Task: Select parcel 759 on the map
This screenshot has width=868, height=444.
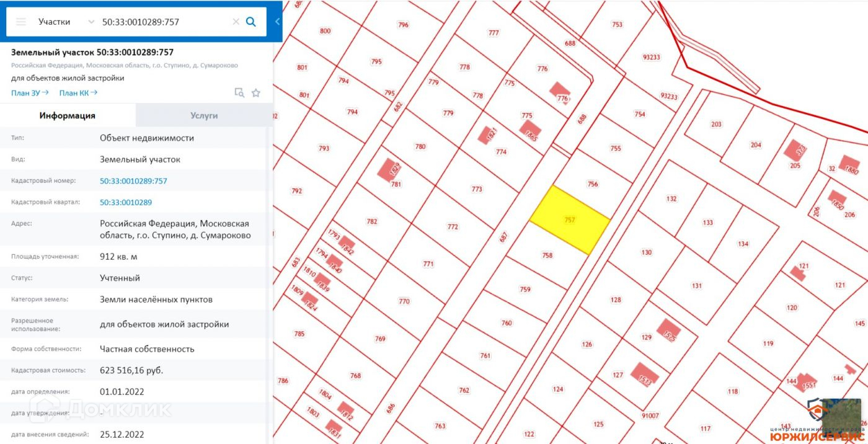Action: click(525, 290)
